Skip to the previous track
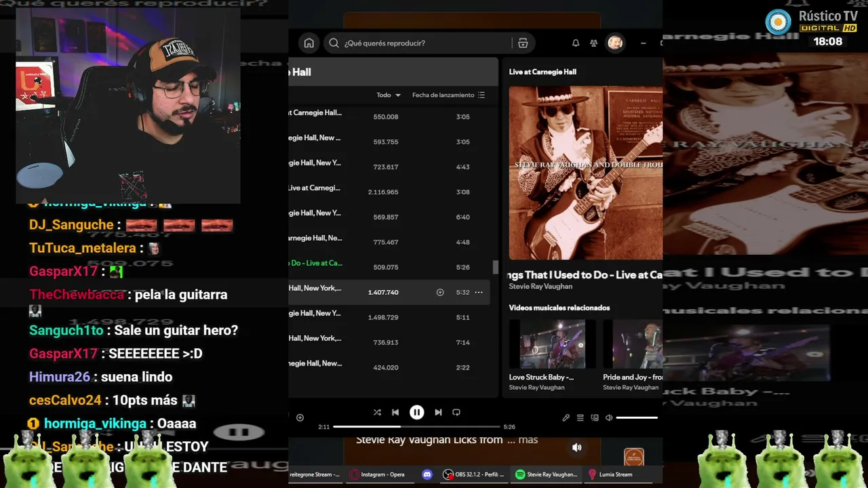The width and height of the screenshot is (868, 488). click(395, 412)
